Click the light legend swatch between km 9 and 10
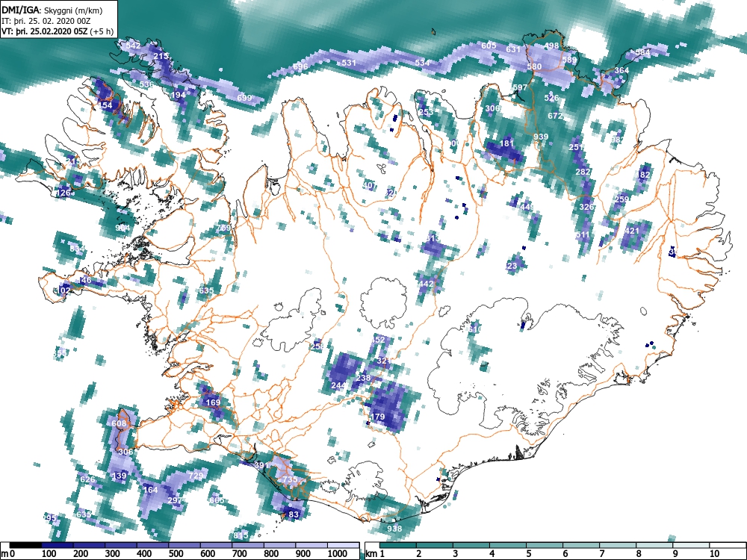 point(691,545)
